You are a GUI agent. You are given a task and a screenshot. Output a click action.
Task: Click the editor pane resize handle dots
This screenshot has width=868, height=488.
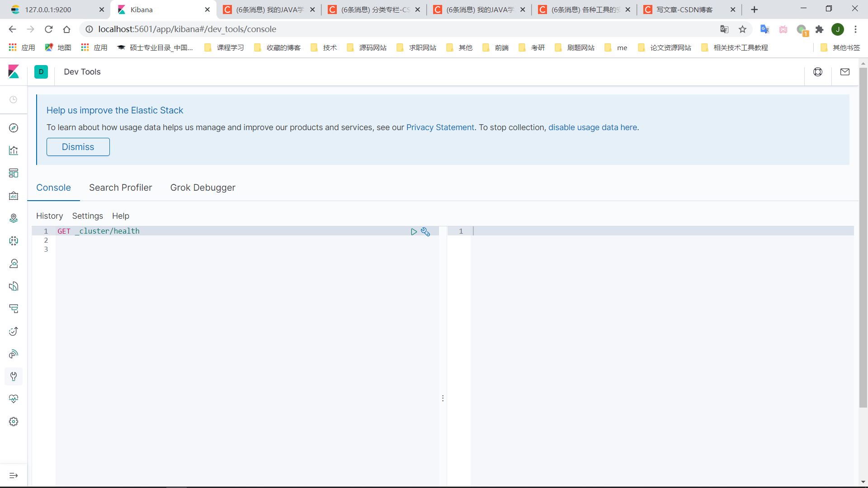443,398
